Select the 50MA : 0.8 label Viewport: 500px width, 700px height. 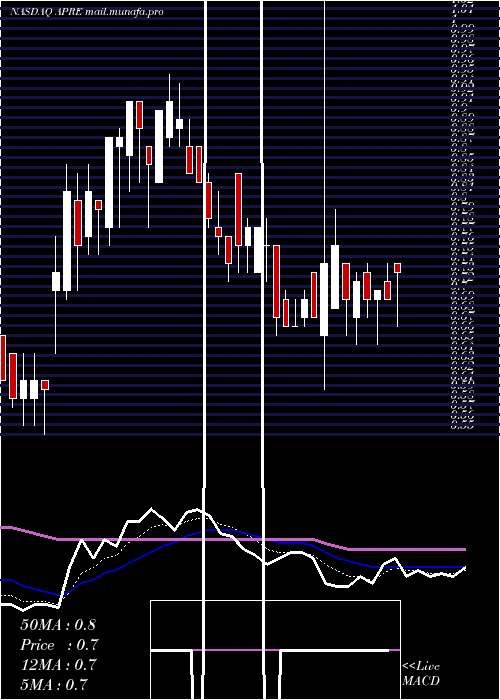(58, 625)
